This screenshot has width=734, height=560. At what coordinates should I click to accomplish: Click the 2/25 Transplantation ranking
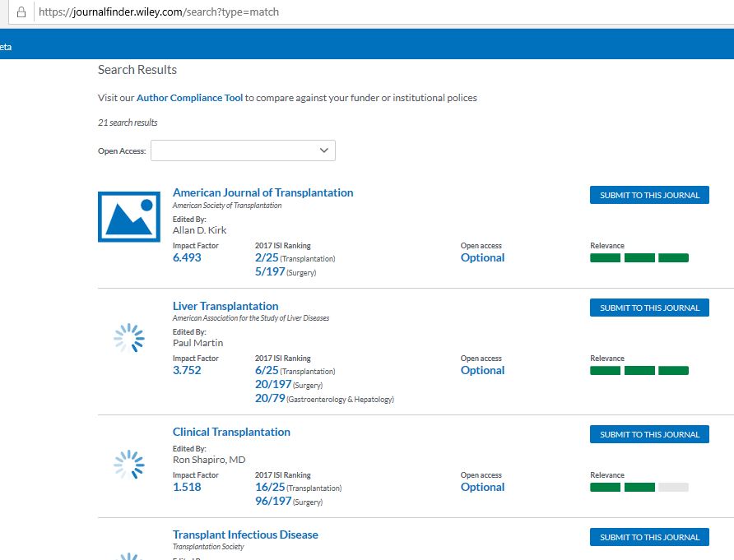(x=295, y=257)
